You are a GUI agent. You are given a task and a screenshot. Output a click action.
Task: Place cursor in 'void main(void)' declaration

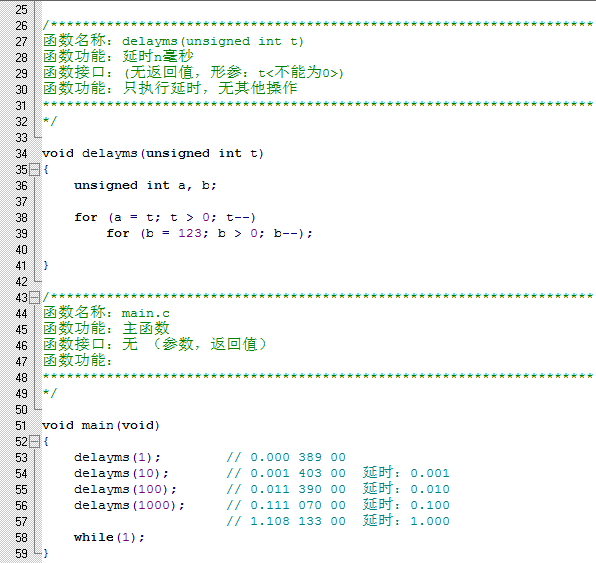(x=101, y=425)
